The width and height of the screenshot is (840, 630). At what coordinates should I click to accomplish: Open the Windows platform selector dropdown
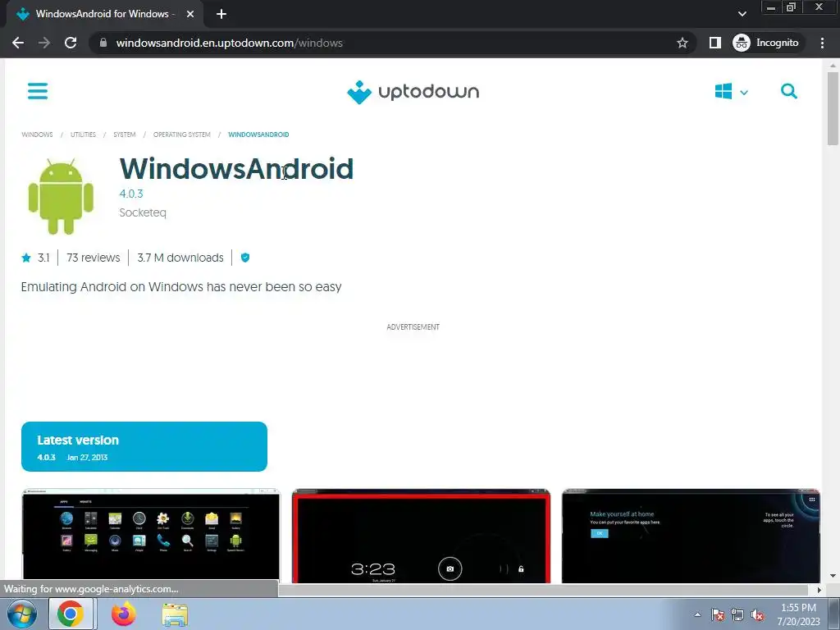pyautogui.click(x=731, y=92)
